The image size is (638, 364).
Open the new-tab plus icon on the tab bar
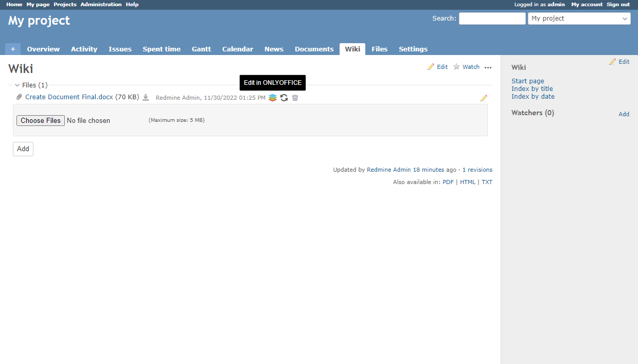[12, 49]
